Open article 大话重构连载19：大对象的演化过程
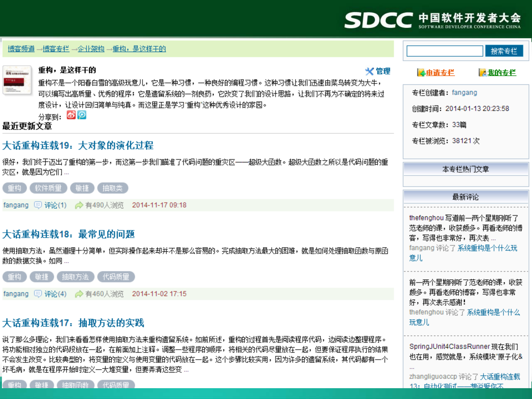The image size is (532, 399). tap(78, 145)
